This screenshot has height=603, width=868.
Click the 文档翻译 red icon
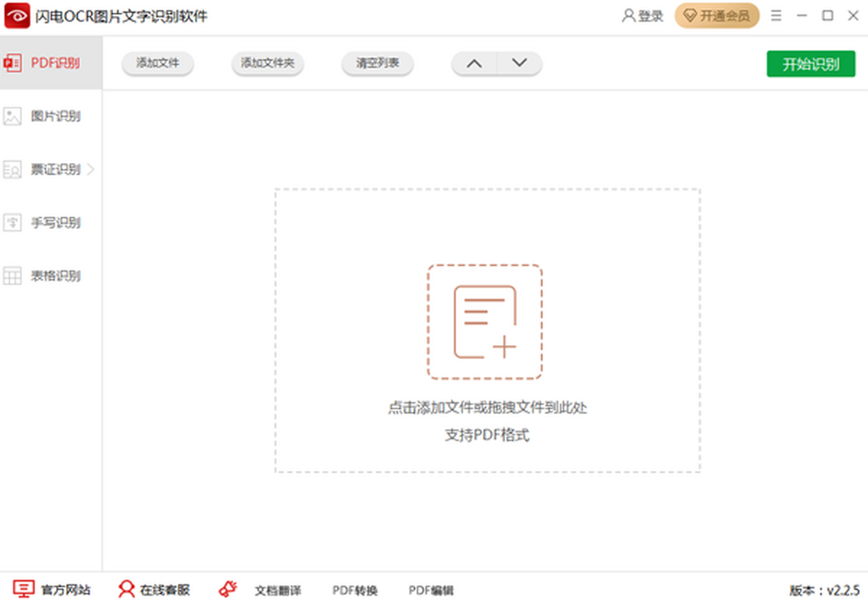point(228,589)
